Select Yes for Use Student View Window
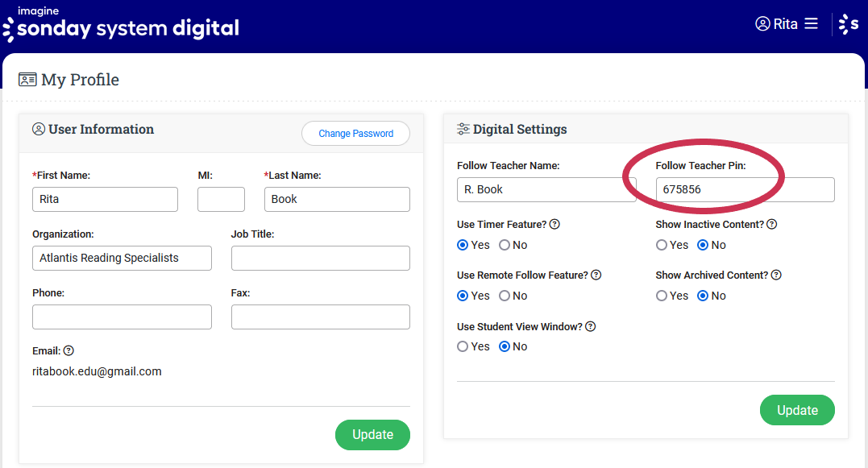Screen dimensions: 868x468 (463, 346)
